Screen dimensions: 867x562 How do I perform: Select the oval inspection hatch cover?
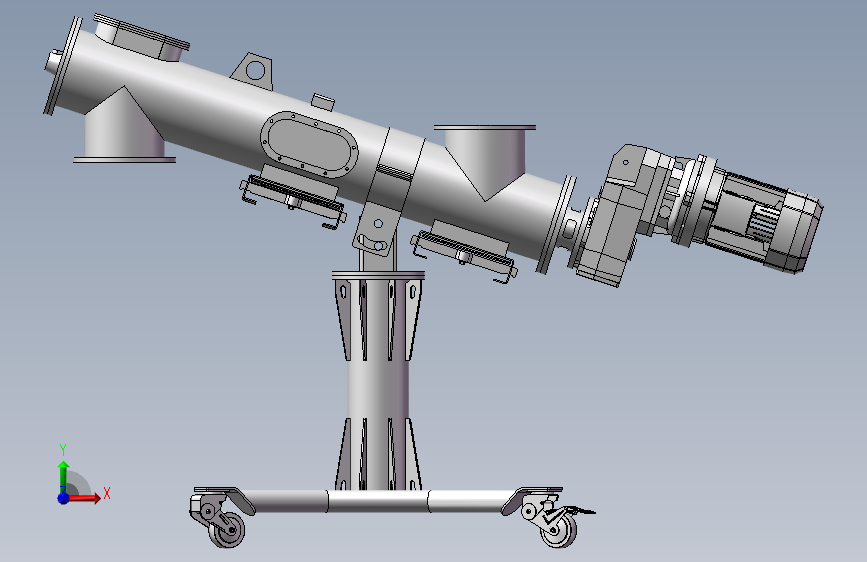tap(309, 145)
